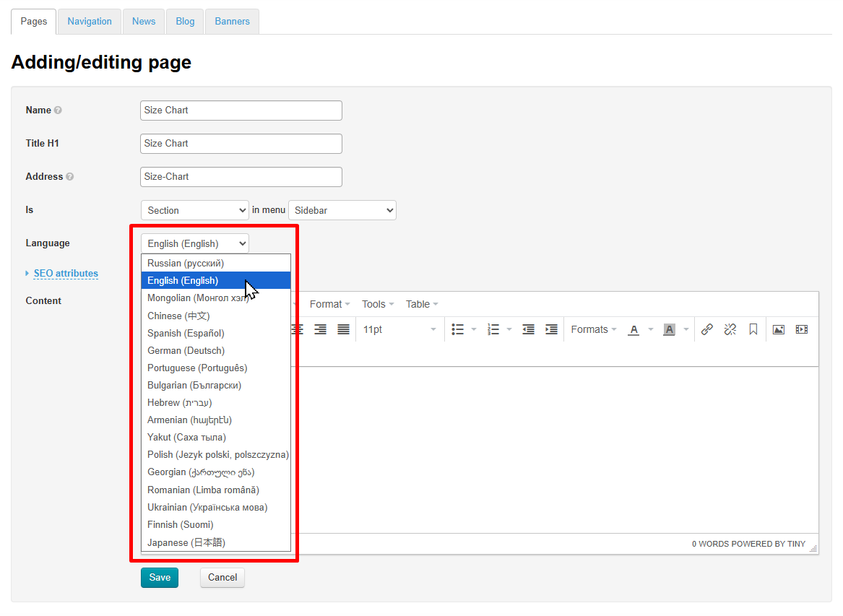
Task: Expand the SEO attributes section
Action: 65,274
